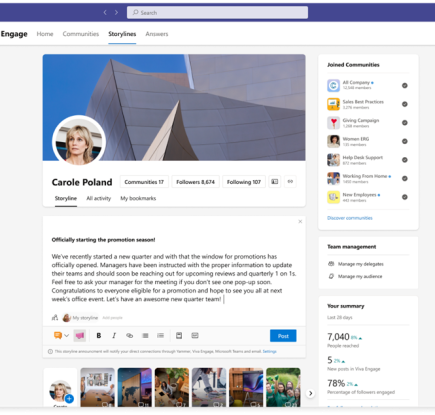Switch to the Communities tab
The width and height of the screenshot is (435, 415).
pyautogui.click(x=81, y=34)
